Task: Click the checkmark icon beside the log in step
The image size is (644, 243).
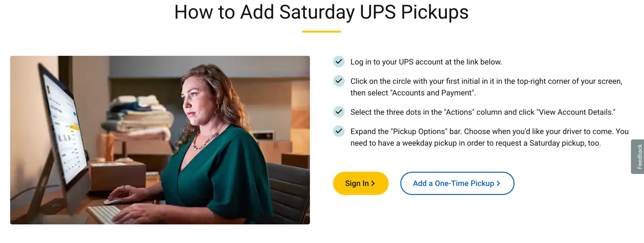Action: (339, 62)
